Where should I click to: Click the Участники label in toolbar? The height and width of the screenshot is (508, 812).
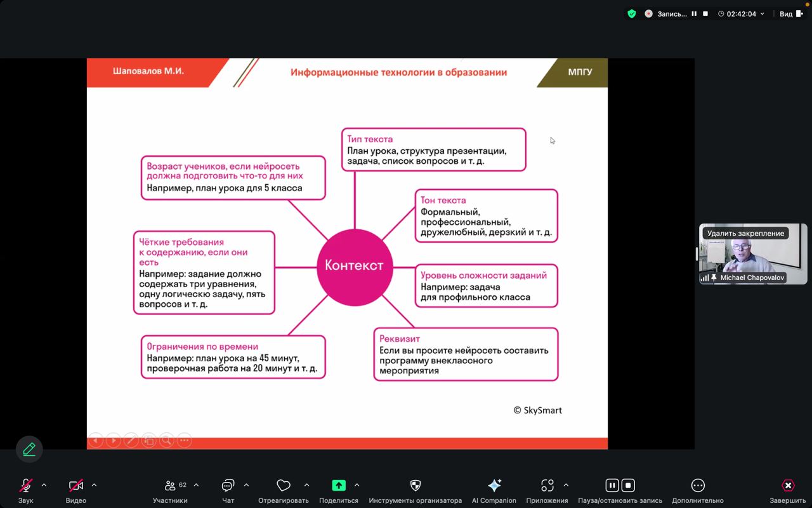170,500
